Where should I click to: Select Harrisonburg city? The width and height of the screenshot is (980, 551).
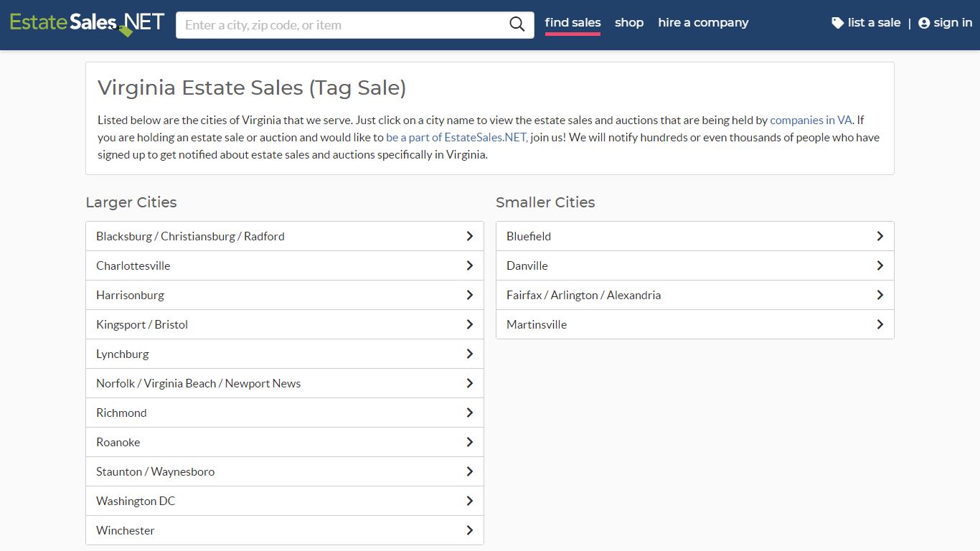(x=285, y=295)
